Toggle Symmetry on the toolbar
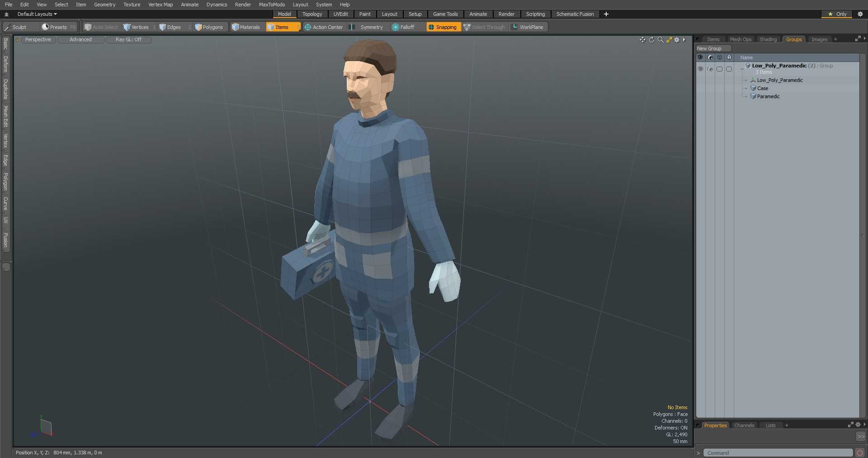This screenshot has width=868, height=458. pyautogui.click(x=367, y=27)
